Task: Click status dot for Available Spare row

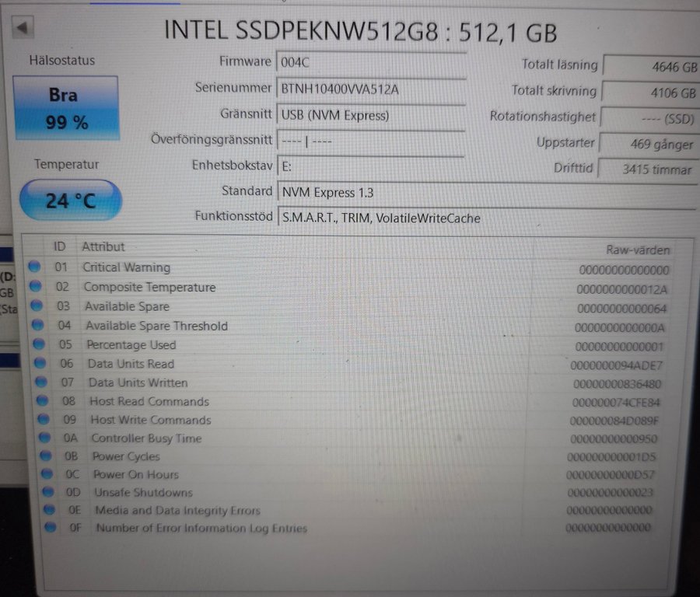Action: click(37, 305)
